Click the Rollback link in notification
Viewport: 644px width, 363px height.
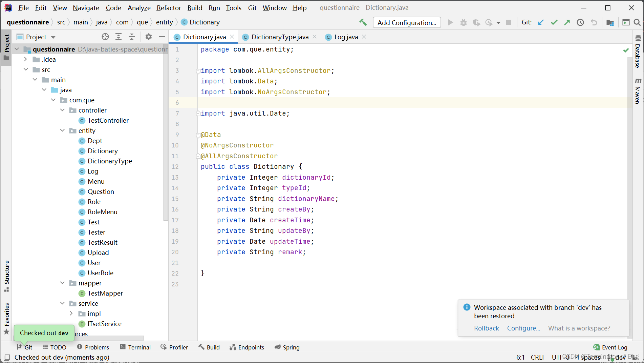point(486,328)
